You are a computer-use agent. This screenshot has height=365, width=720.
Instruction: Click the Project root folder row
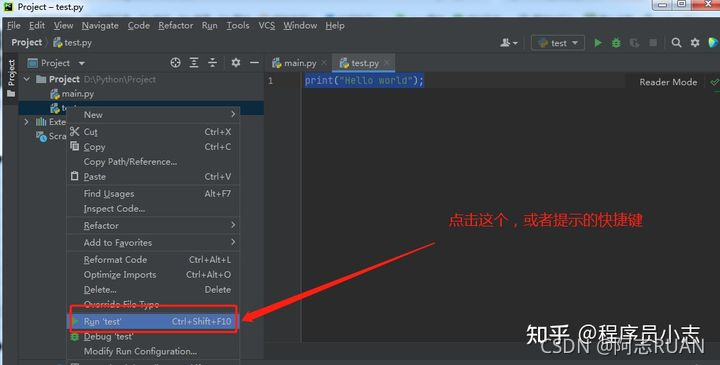point(141,79)
